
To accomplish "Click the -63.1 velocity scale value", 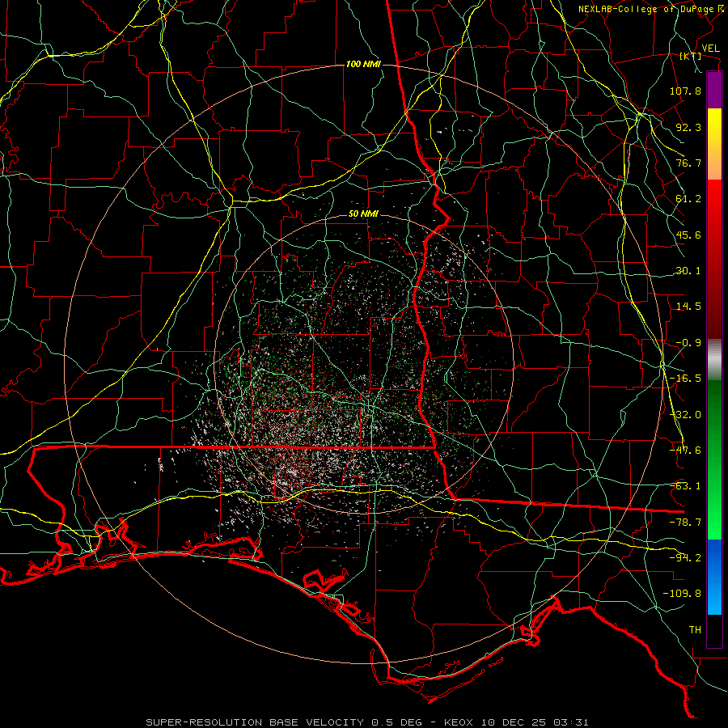I will click(685, 486).
